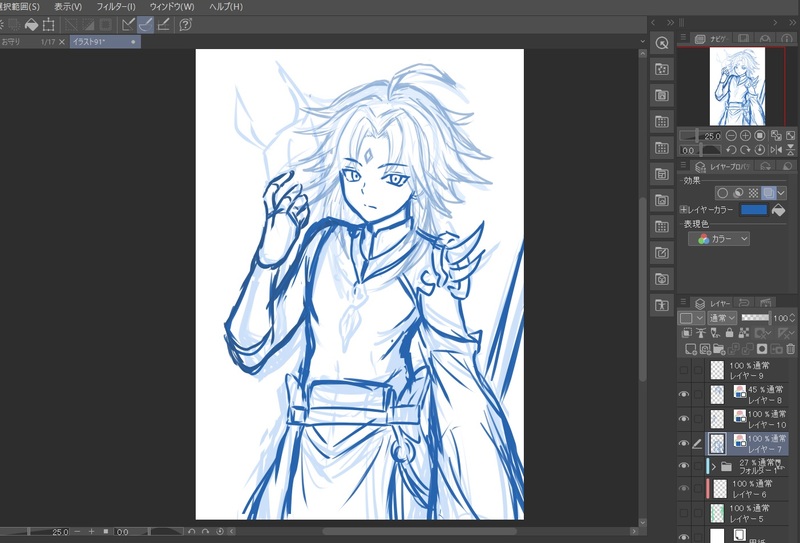Open the ウィンドウ(W) menu

(x=171, y=7)
